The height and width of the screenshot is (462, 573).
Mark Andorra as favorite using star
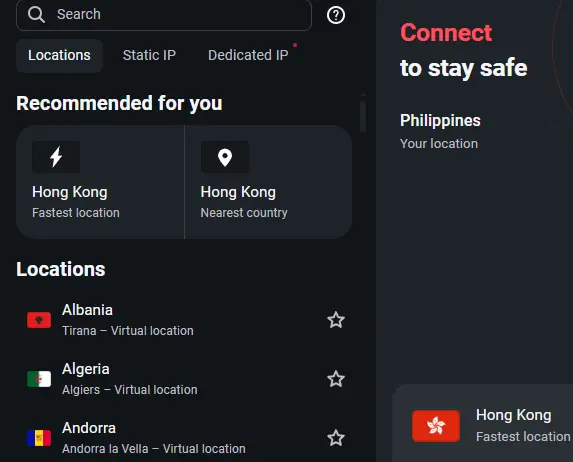(335, 438)
